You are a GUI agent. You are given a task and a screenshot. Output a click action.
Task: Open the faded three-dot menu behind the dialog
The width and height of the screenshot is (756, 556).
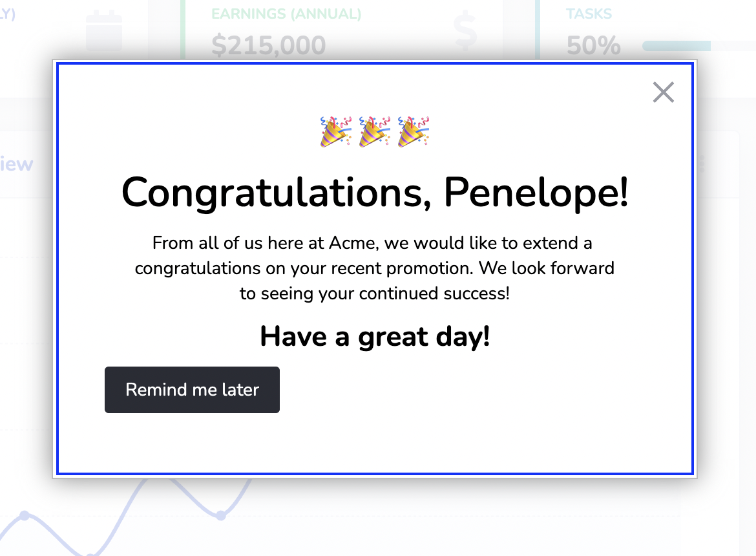click(x=702, y=164)
